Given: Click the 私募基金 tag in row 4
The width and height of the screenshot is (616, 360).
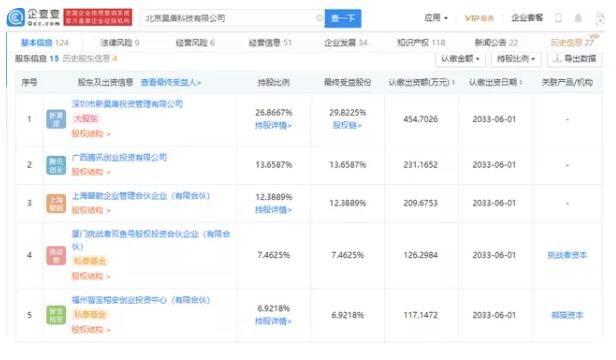Looking at the screenshot, I should point(90,261).
